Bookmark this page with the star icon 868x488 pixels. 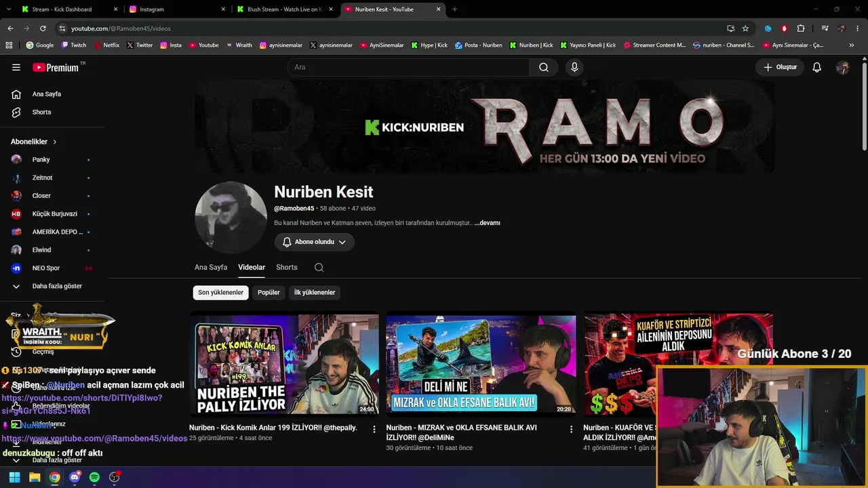click(x=745, y=28)
